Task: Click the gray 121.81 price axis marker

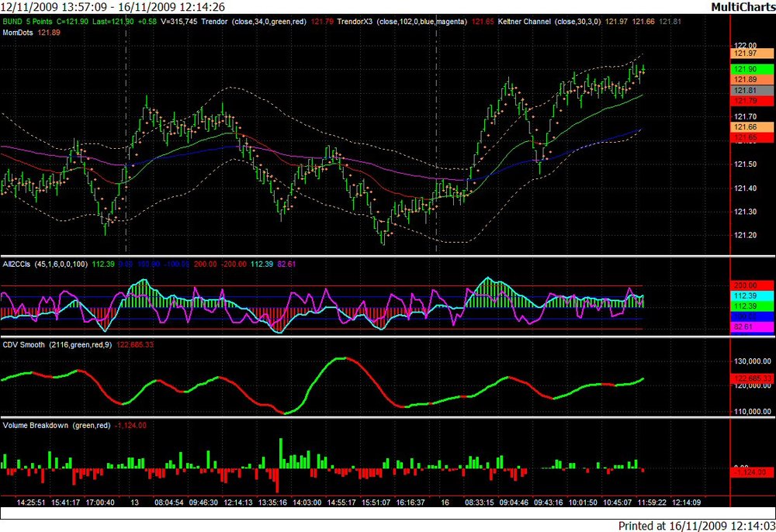Action: pyautogui.click(x=752, y=91)
